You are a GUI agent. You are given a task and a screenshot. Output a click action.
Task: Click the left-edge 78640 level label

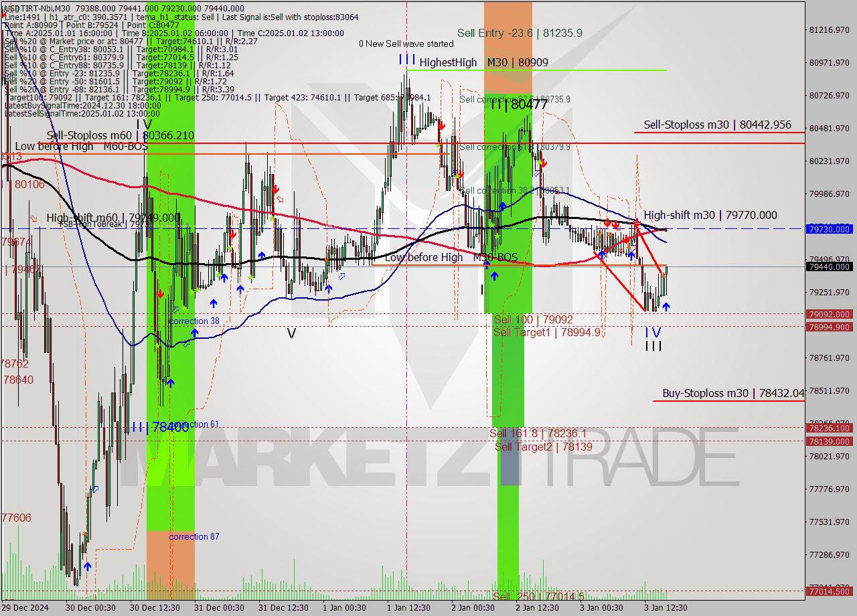click(18, 380)
